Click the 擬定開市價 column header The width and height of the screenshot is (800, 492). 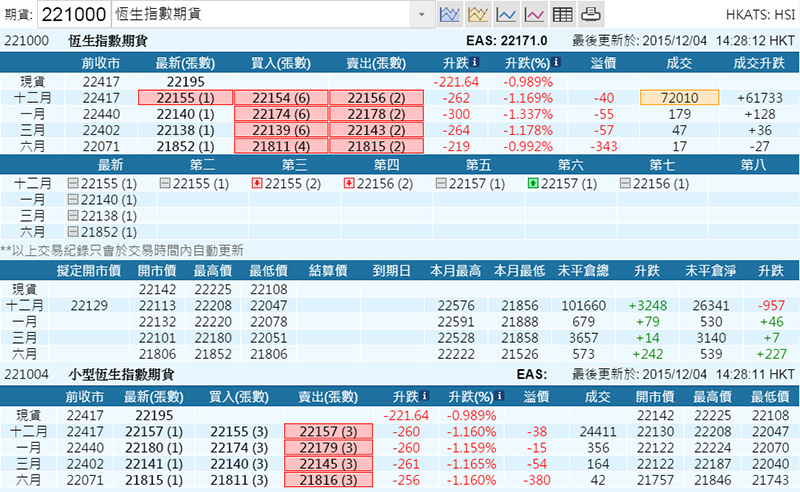[x=89, y=270]
